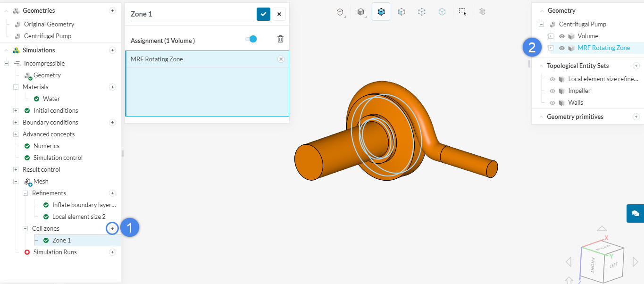The image size is (644, 284).
Task: Select the Impeller entity set
Action: click(579, 91)
